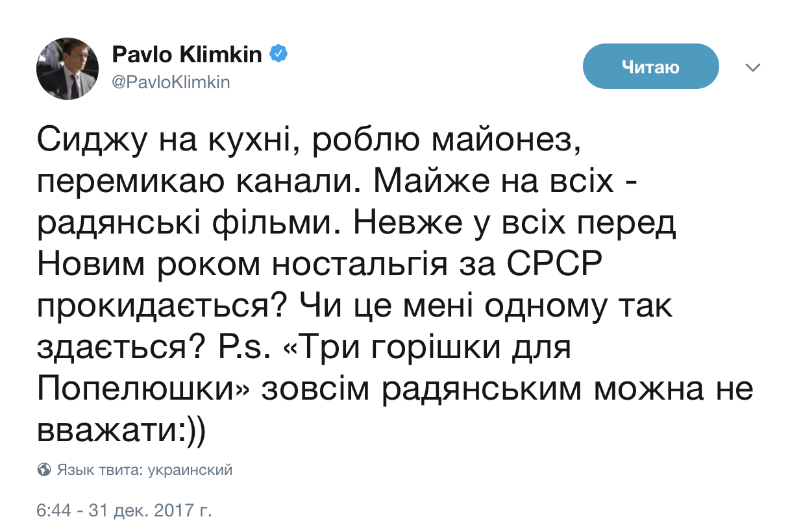Click the P.s. text in the tweet
Viewport: 801px width, 532px height.
coord(241,350)
